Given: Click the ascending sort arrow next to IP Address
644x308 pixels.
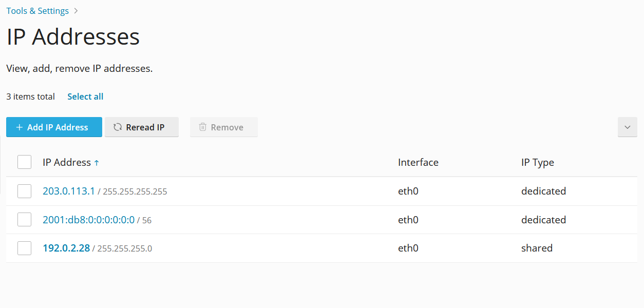Looking at the screenshot, I should coord(98,162).
